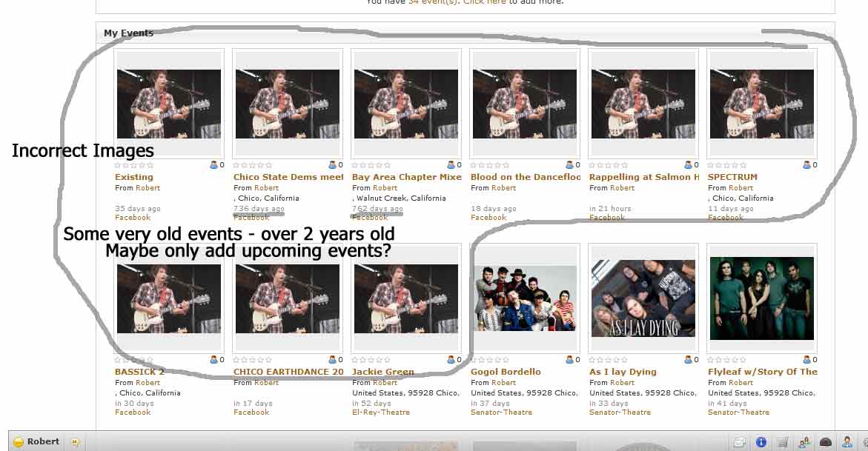Open the Jackie Green event title

pos(383,372)
